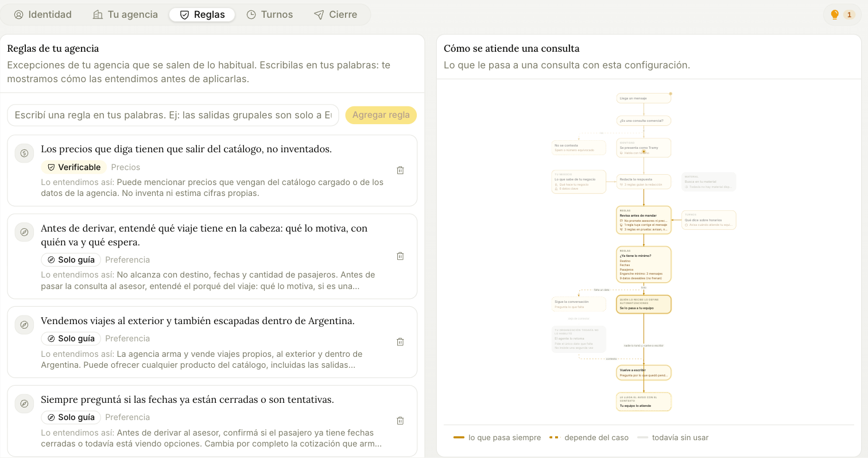Click Solo guía badge on 'Siempre preguntá' rule
The width and height of the screenshot is (868, 458).
[x=71, y=417]
